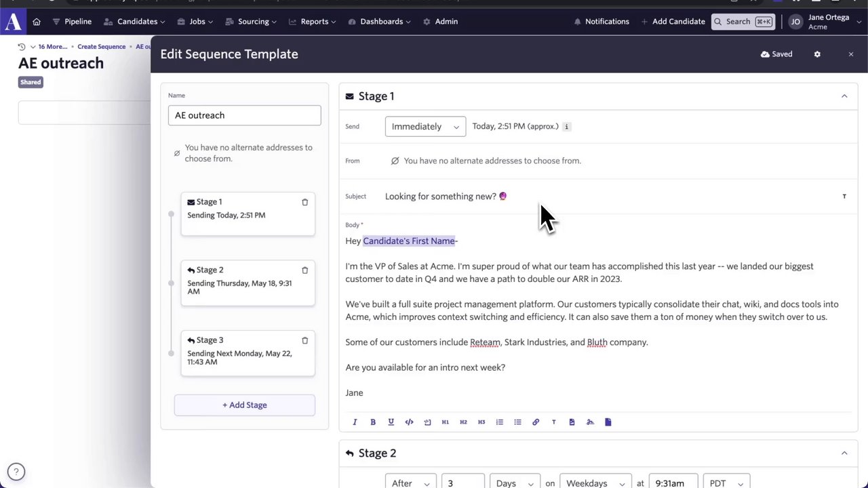
Task: Open the Reports menu
Action: [x=313, y=22]
